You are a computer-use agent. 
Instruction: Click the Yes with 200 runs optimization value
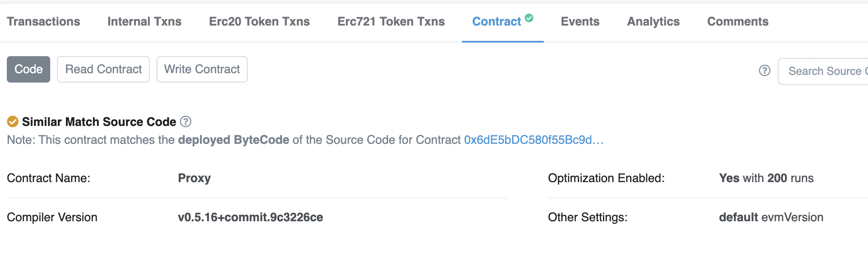(766, 178)
